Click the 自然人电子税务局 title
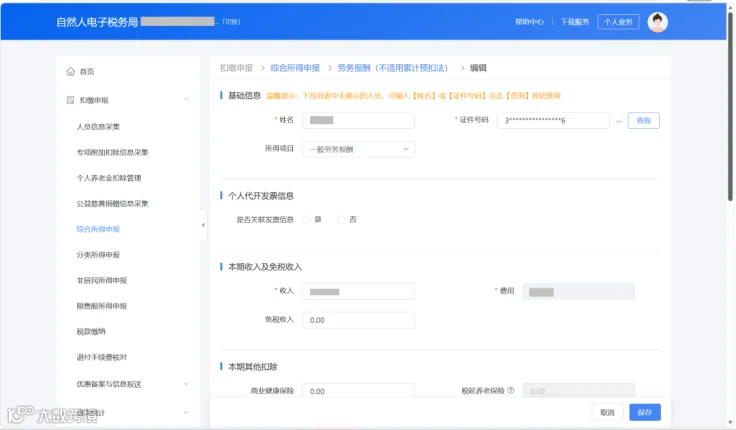The image size is (736, 430). point(97,22)
